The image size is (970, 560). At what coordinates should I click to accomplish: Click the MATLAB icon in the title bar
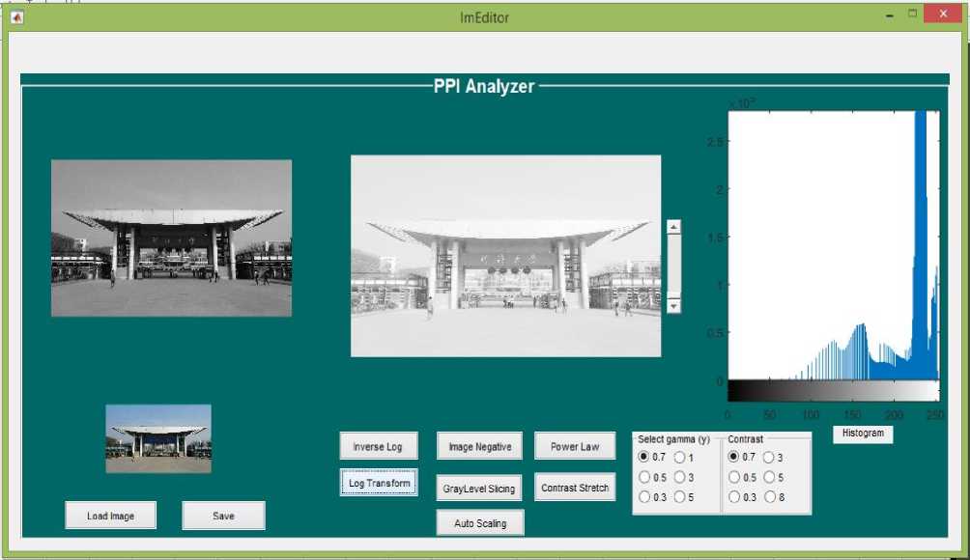coord(16,17)
